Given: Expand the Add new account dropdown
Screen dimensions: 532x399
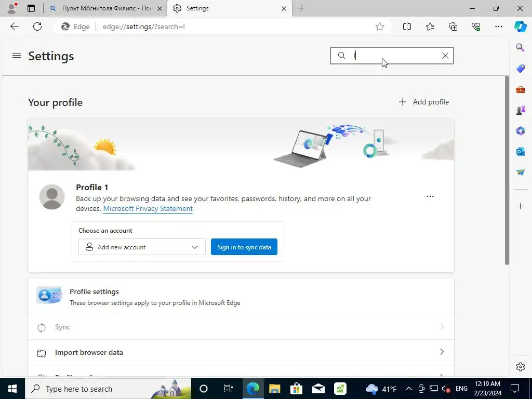Looking at the screenshot, I should (142, 247).
